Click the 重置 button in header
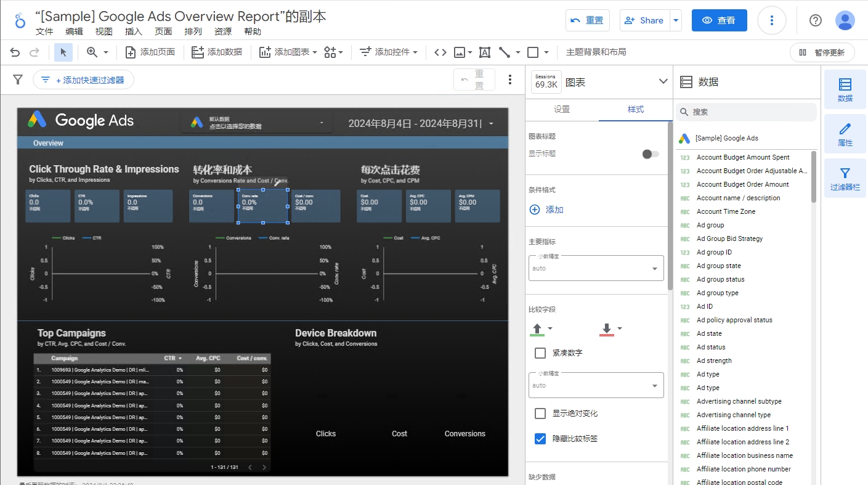This screenshot has width=868, height=485. click(587, 20)
